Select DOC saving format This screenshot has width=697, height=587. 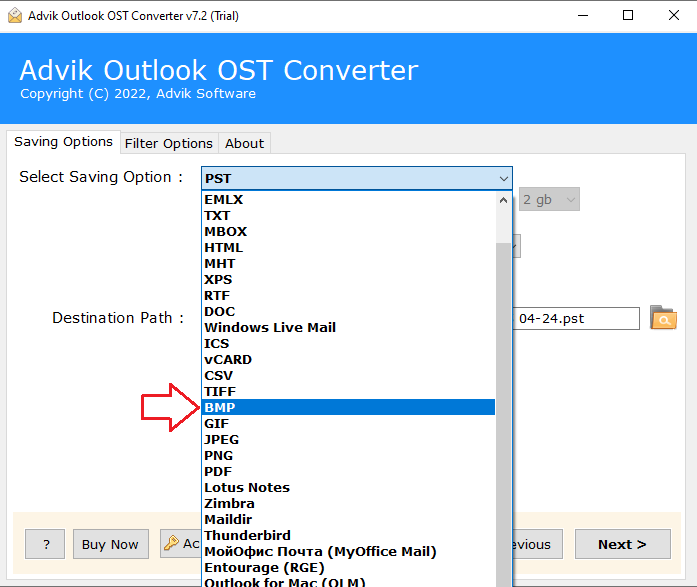[348, 311]
